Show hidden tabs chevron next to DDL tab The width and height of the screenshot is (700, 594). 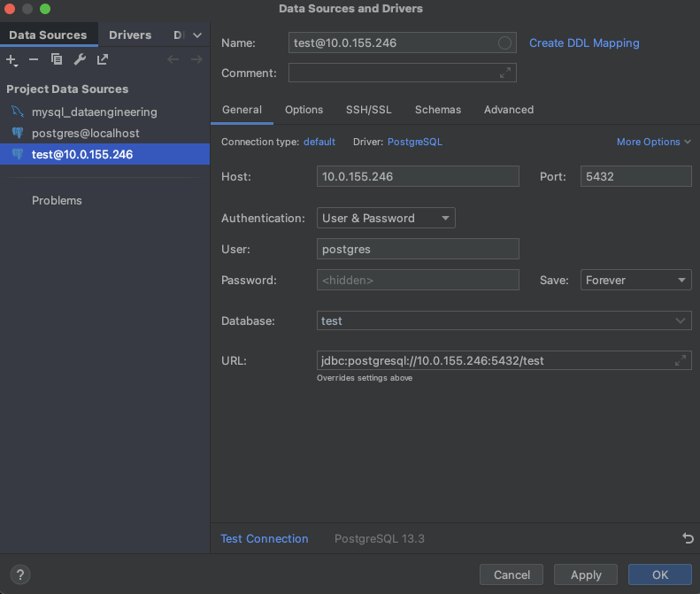tap(197, 35)
